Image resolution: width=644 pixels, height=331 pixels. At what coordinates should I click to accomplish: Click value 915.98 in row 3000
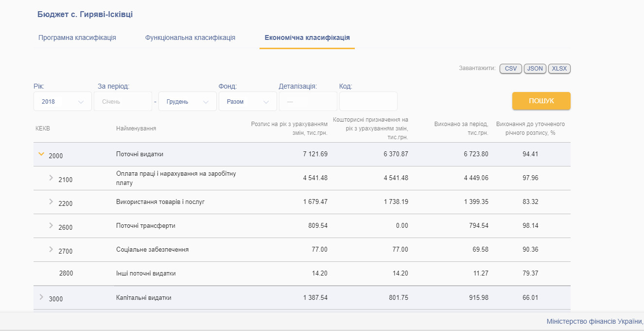coord(479,298)
